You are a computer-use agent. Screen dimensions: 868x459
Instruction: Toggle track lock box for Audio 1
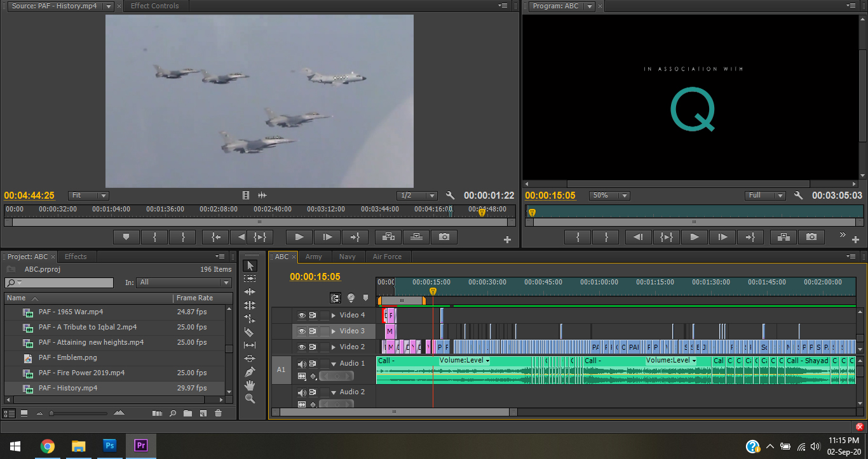click(x=324, y=364)
